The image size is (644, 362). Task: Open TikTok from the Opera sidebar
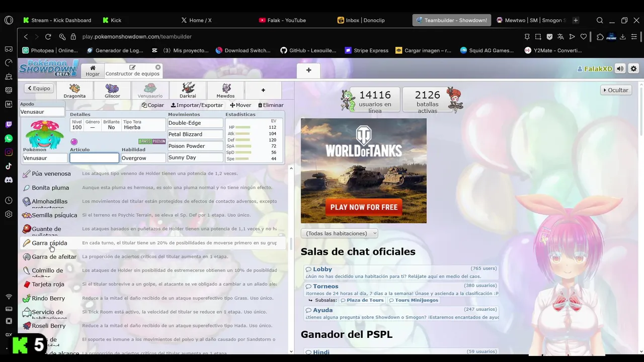click(9, 166)
